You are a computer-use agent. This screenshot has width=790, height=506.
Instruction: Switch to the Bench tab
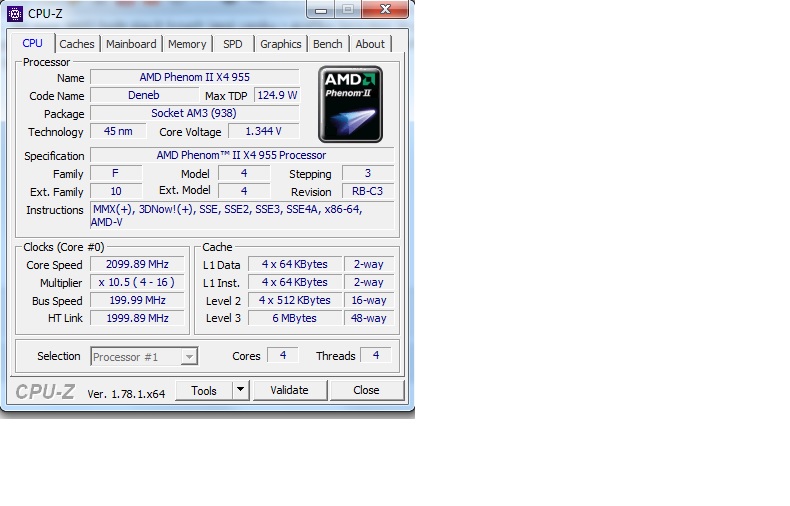(x=327, y=44)
